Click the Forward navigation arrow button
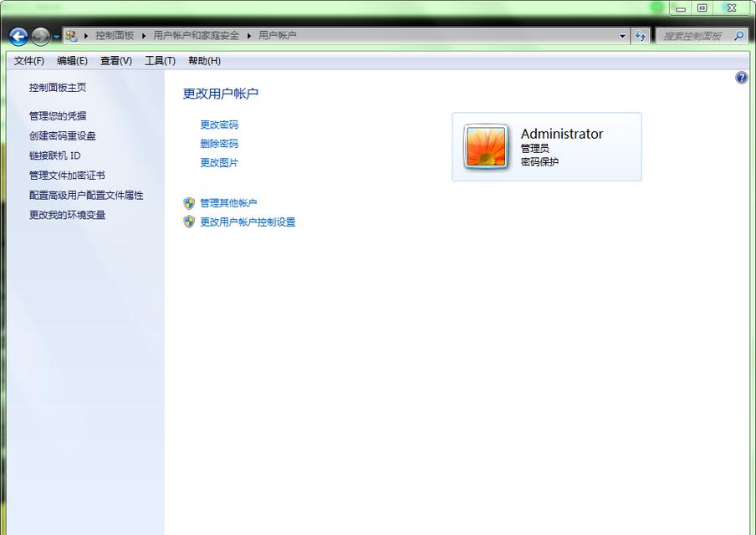Screen dimensions: 756x535 tap(40, 36)
